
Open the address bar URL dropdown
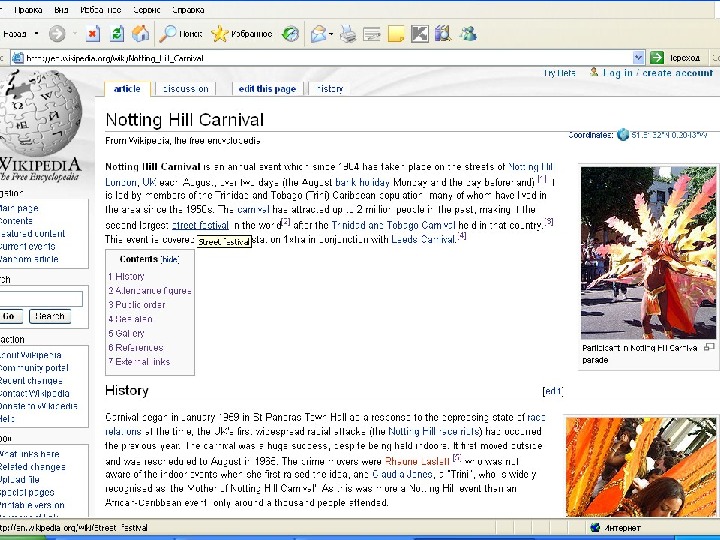pyautogui.click(x=638, y=58)
